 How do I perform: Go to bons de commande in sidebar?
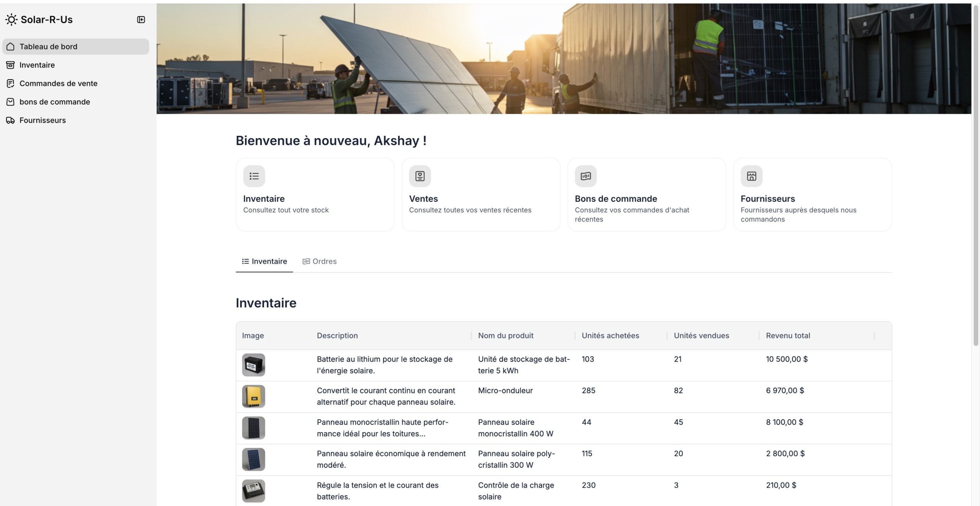pos(54,102)
